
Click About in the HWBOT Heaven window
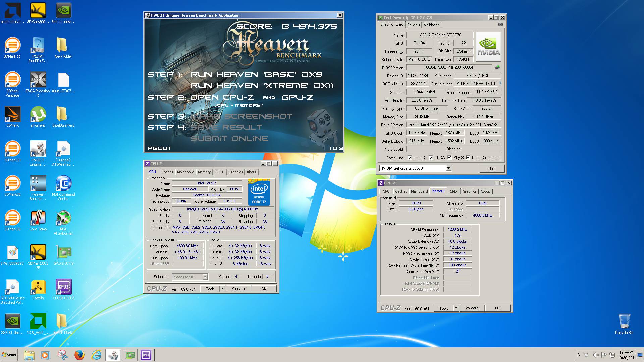159,148
